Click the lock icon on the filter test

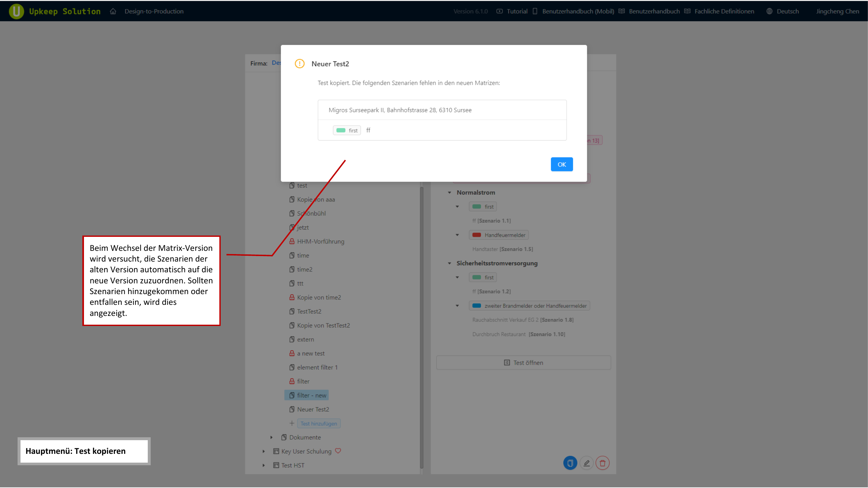[x=292, y=381]
